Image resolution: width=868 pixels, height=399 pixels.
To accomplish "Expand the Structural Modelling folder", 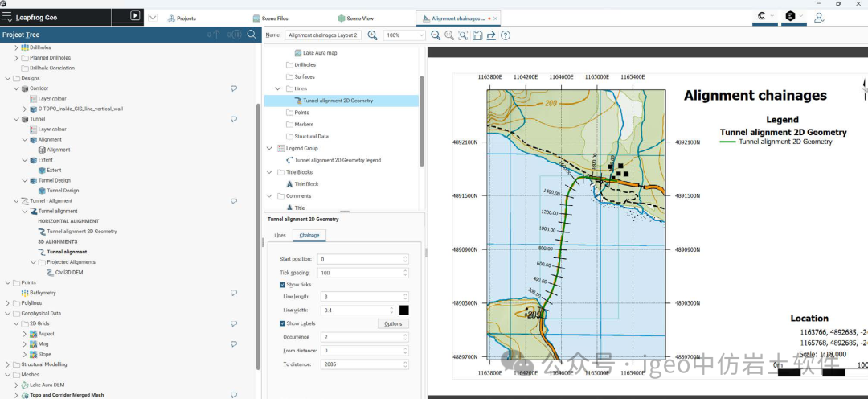I will pos(7,364).
